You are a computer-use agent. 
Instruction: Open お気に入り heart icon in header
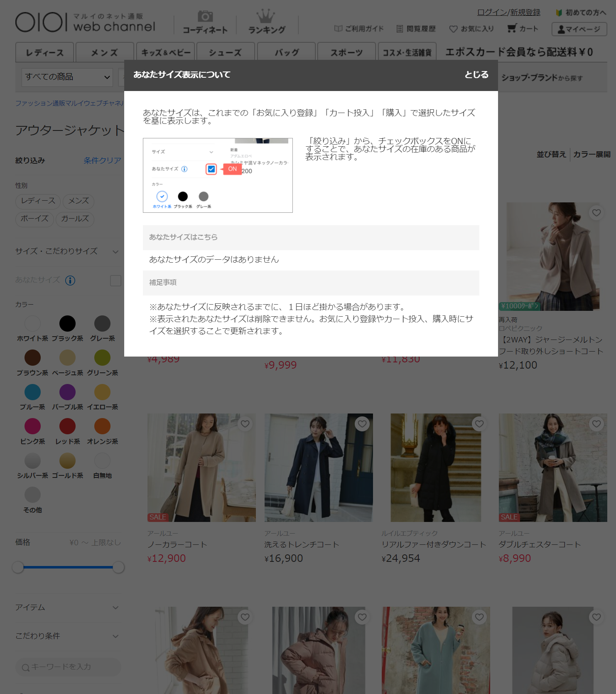coord(453,29)
